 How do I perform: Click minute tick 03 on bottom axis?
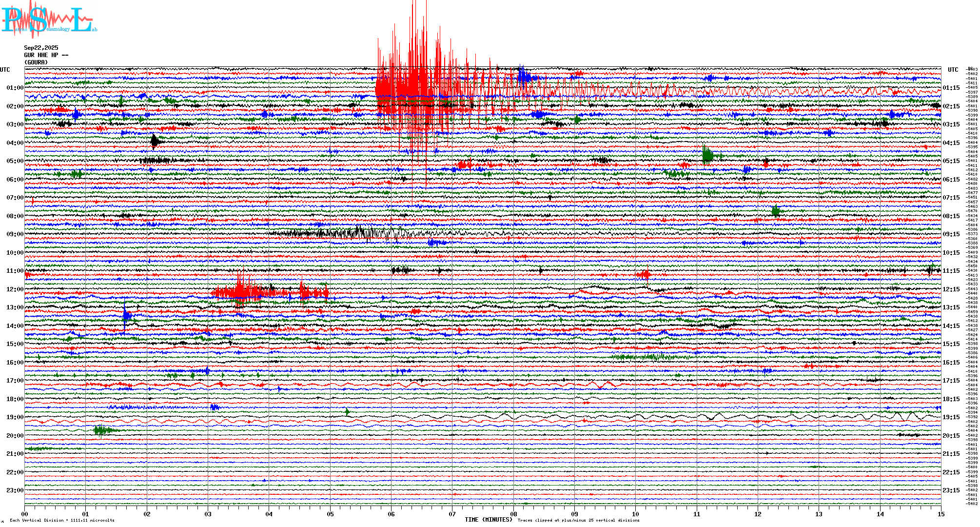click(208, 514)
